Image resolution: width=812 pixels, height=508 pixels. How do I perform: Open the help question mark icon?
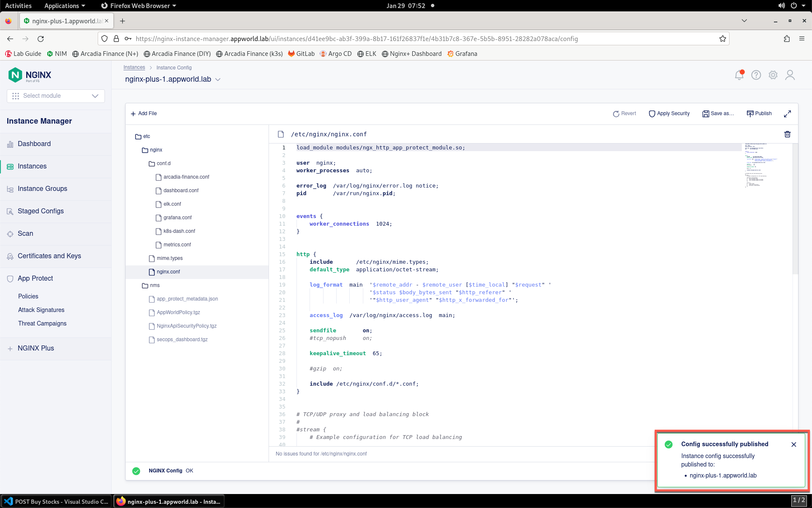(756, 75)
